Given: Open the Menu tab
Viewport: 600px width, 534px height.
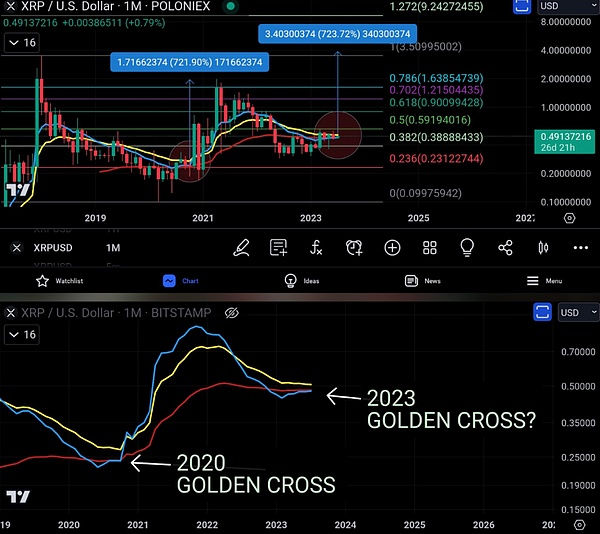Looking at the screenshot, I should pos(544,281).
